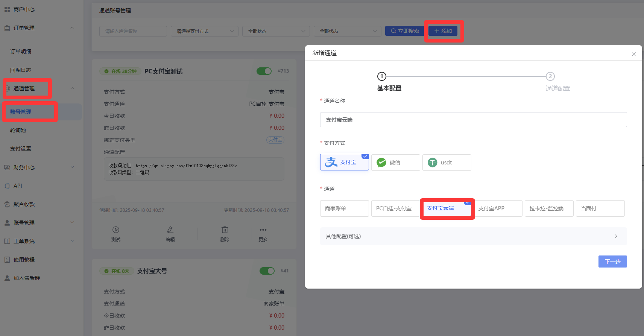Viewport: 644px width, 336px height.
Task: Select the 商家账单 channel option
Action: click(344, 208)
